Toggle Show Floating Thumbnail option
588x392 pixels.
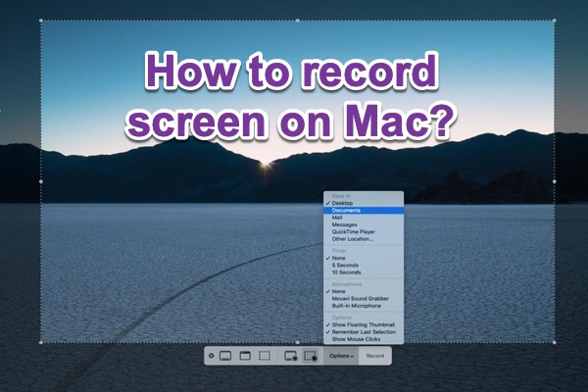coord(364,323)
